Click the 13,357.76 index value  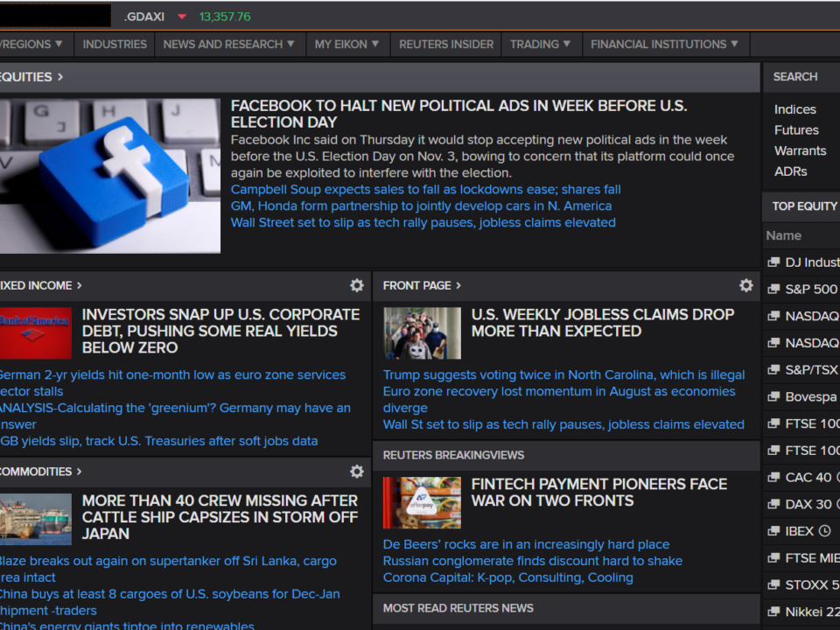[x=225, y=17]
